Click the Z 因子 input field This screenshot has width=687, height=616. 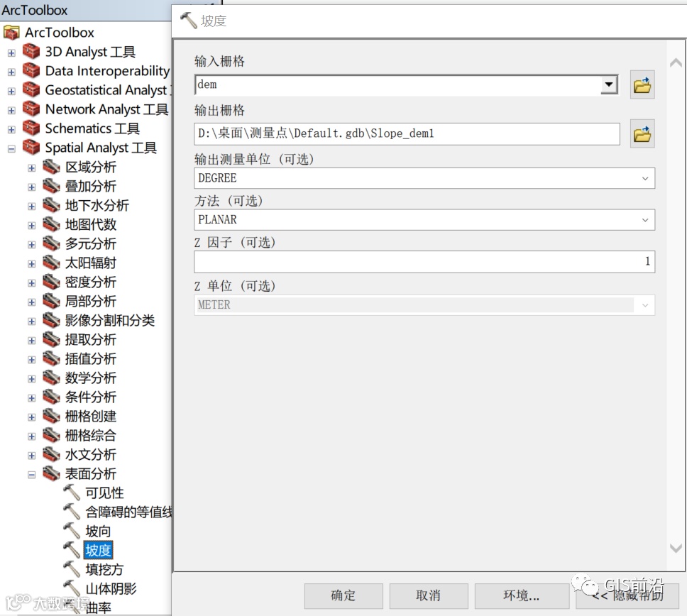coord(424,262)
